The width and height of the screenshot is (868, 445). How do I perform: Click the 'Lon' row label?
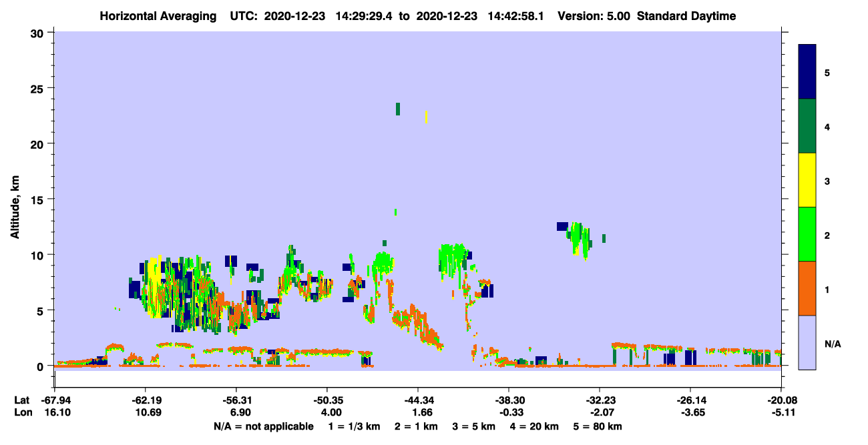coord(22,413)
